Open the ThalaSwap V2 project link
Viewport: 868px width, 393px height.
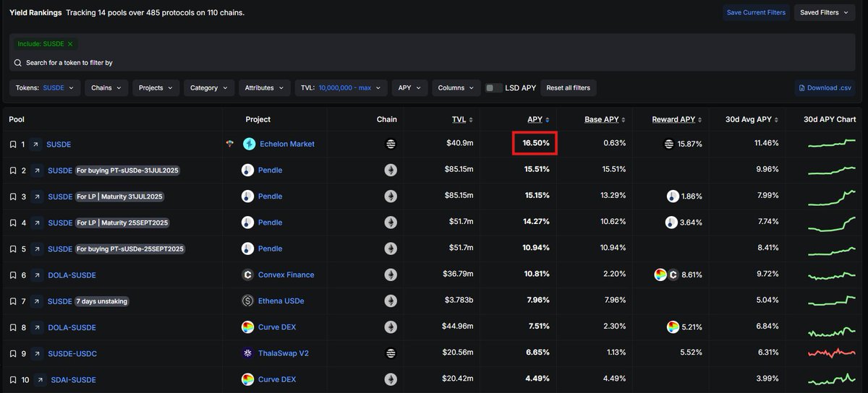point(283,354)
